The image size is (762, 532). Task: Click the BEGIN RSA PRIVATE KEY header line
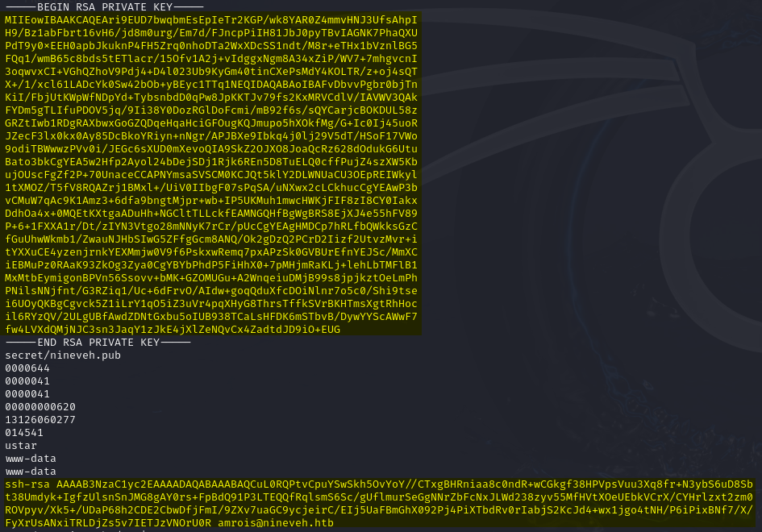(104, 6)
